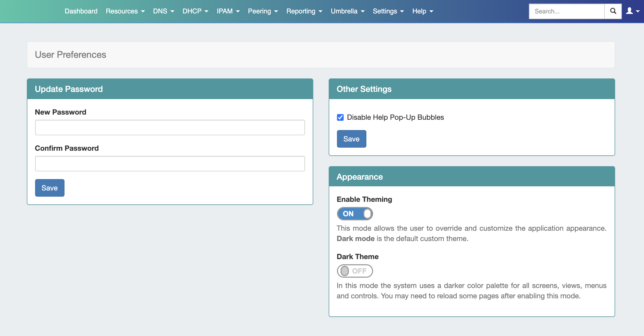This screenshot has height=336, width=644.
Task: Open the Reporting navigation menu
Action: [304, 11]
